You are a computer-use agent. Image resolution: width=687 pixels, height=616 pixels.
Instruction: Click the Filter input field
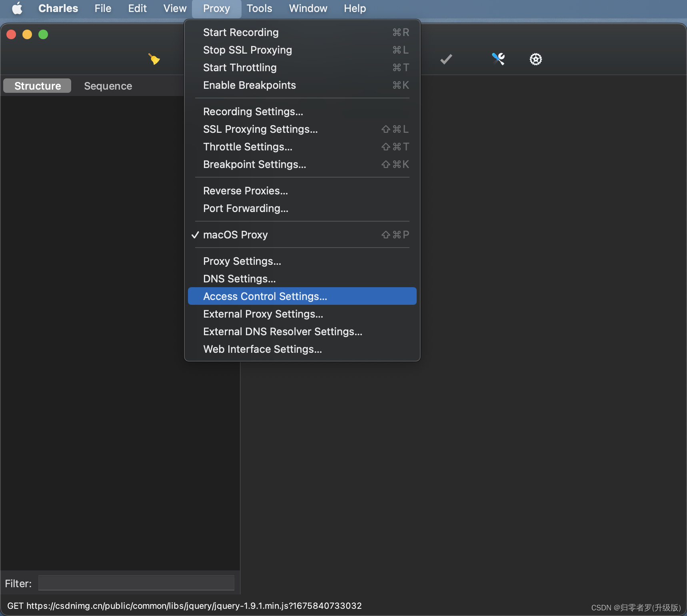coord(136,583)
